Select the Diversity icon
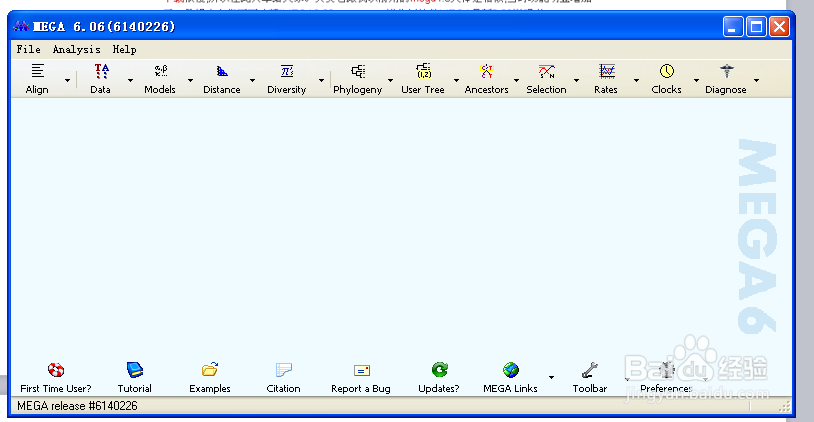This screenshot has height=422, width=814. coord(287,71)
